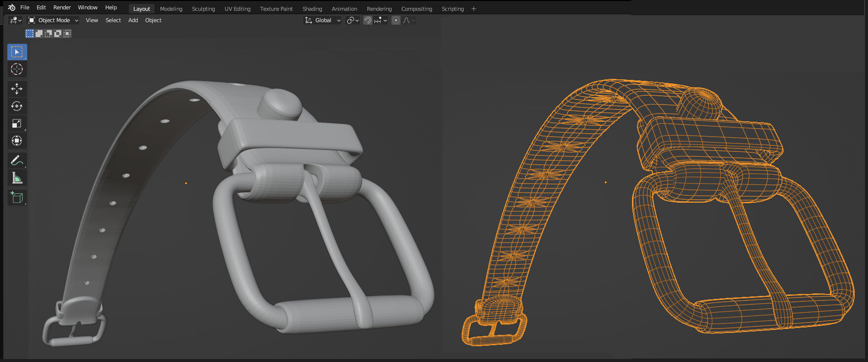Open the Window menu
Image resolution: width=868 pixels, height=362 pixels.
click(x=88, y=7)
